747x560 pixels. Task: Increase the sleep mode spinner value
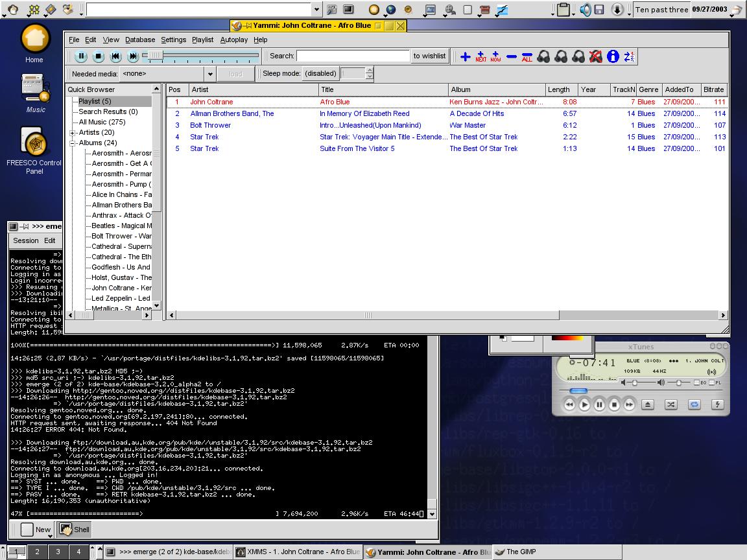[x=369, y=71]
